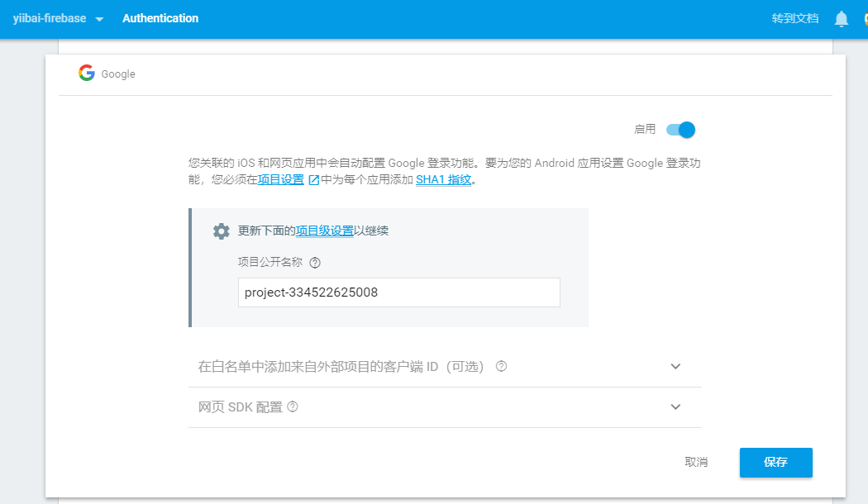Click the 取消 button to cancel
868x504 pixels.
click(697, 463)
